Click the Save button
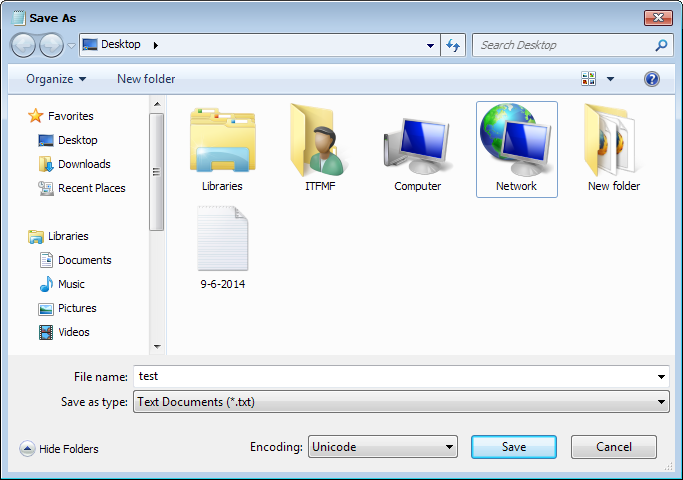Image resolution: width=683 pixels, height=480 pixels. [514, 446]
